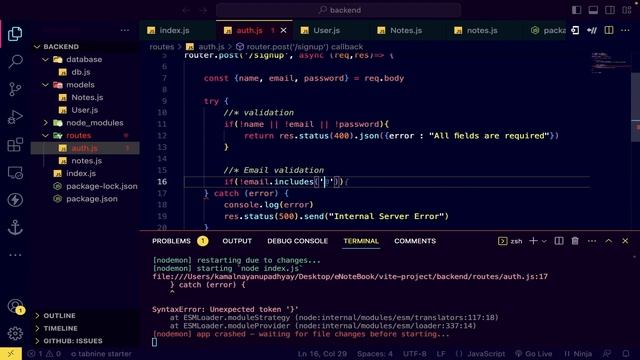Click the compare arrows icon in editor toolbar
The width and height of the screenshot is (640, 360).
pos(592,30)
